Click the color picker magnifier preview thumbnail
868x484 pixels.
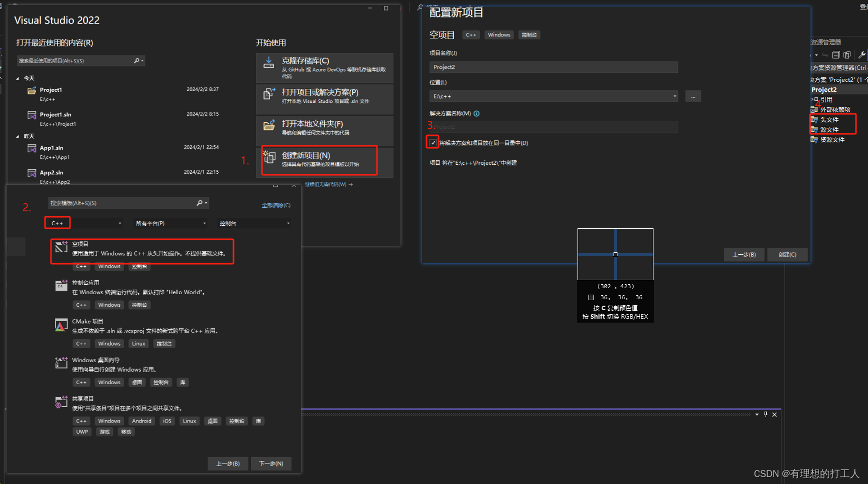point(615,254)
